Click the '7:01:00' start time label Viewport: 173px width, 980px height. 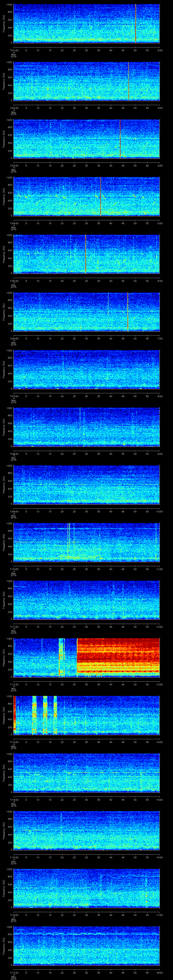(14, 50)
